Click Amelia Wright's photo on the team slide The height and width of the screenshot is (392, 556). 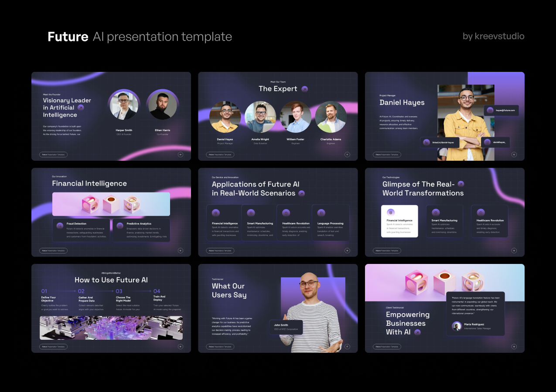pyautogui.click(x=260, y=116)
